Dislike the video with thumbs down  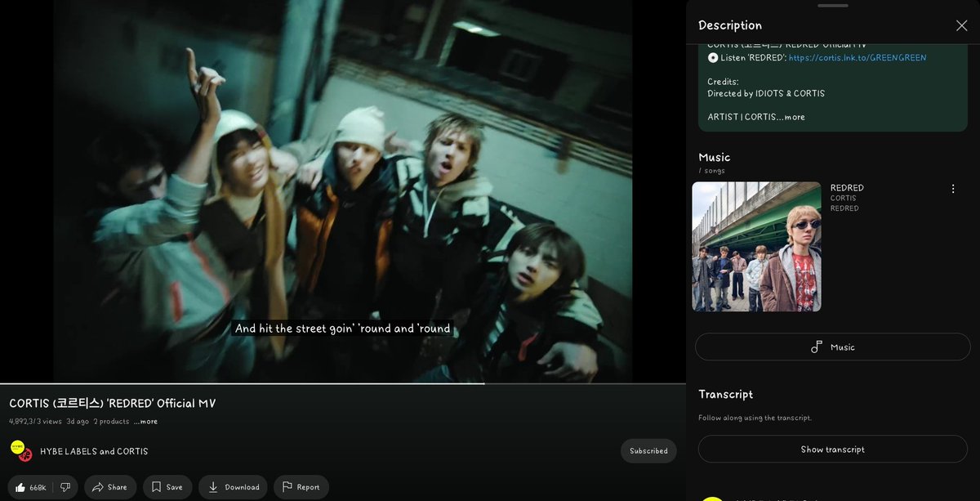pos(65,487)
